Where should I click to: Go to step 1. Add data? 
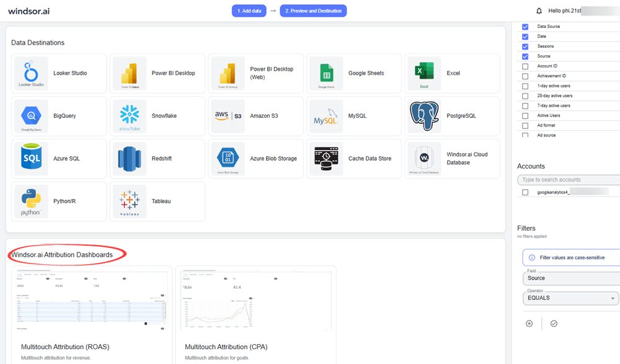249,11
